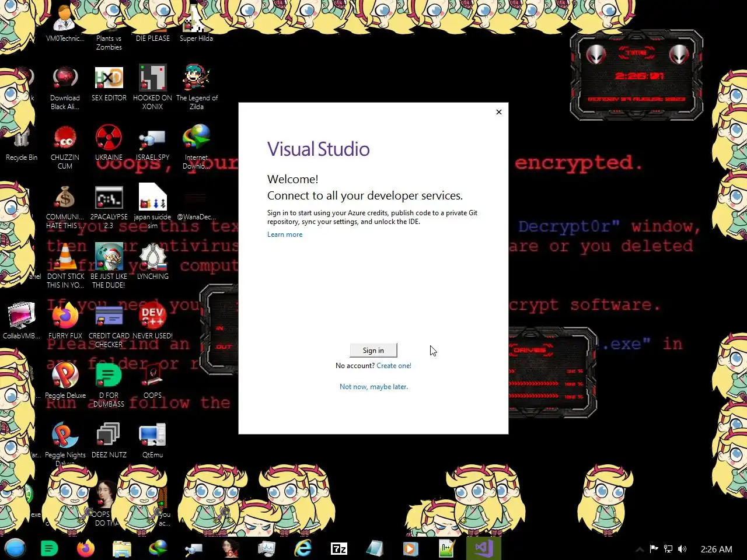Image resolution: width=747 pixels, height=560 pixels.
Task: Open Internet Explorer from the taskbar
Action: tap(303, 548)
